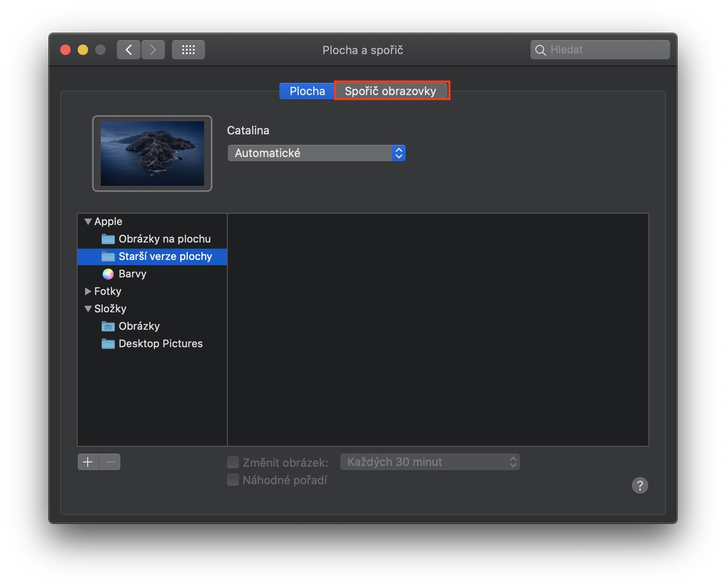Show all preferences via the grid icon

[188, 50]
